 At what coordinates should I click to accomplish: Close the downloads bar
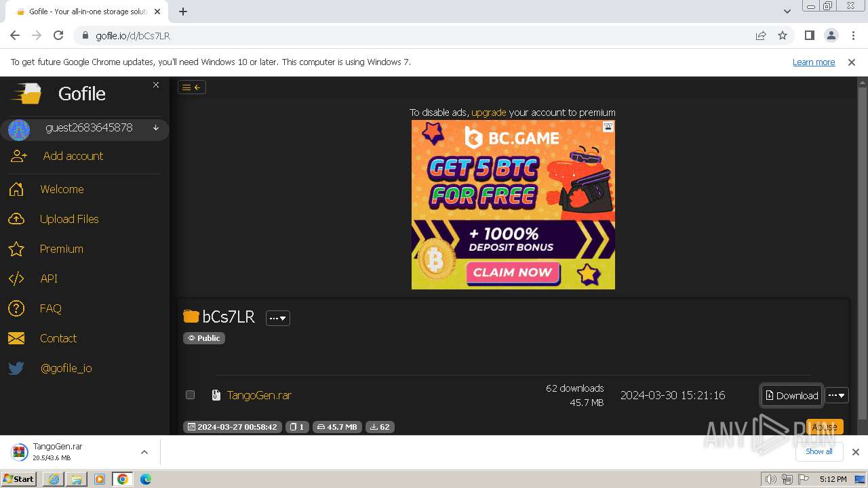(856, 452)
